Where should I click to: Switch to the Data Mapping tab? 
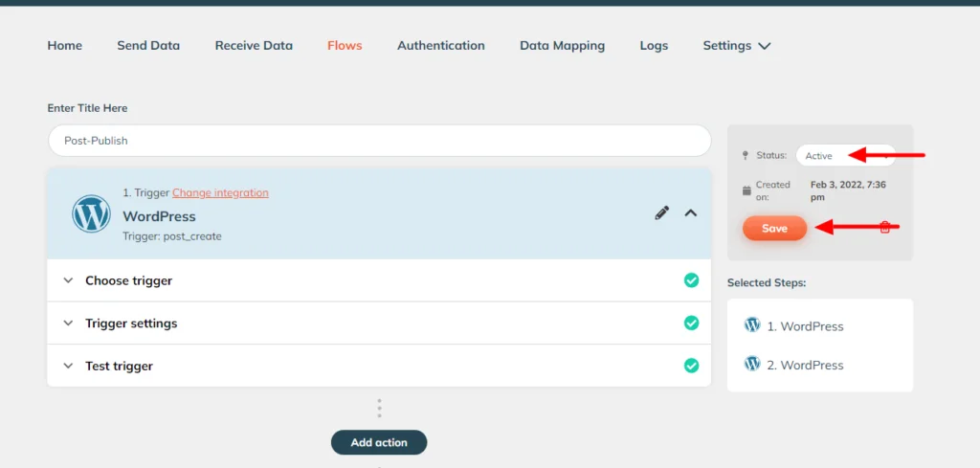point(563,46)
